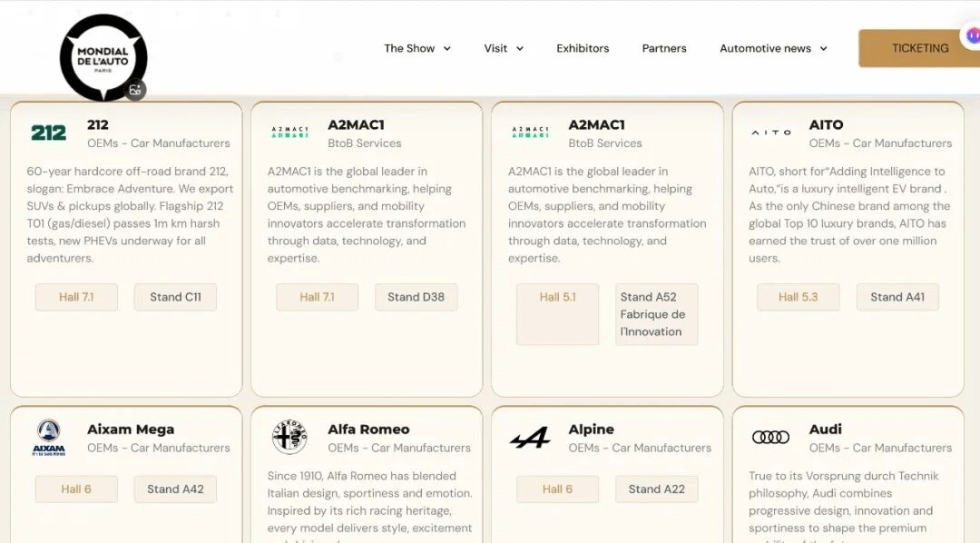Click the Stand C11 tag
This screenshot has height=543, width=980.
[x=176, y=297]
